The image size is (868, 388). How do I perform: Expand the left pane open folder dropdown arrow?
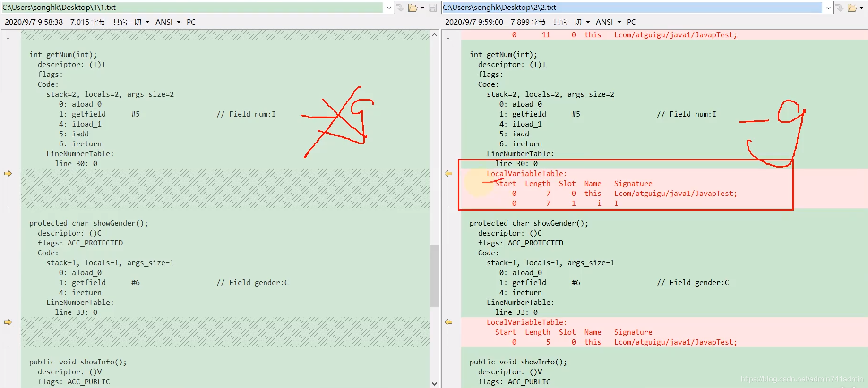422,8
